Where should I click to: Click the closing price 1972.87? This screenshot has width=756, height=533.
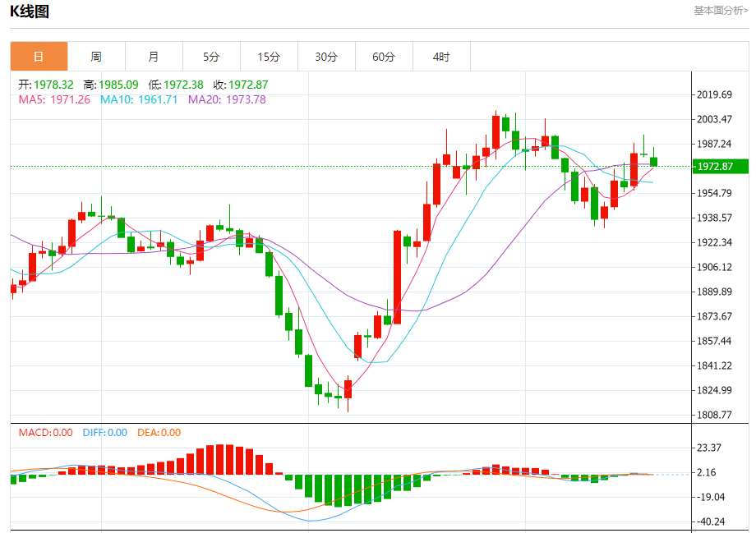click(x=248, y=85)
